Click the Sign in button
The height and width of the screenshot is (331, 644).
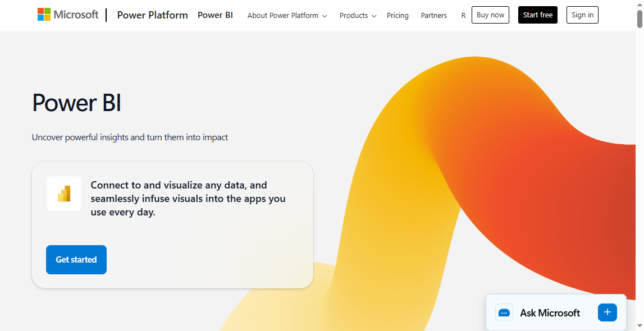(582, 15)
